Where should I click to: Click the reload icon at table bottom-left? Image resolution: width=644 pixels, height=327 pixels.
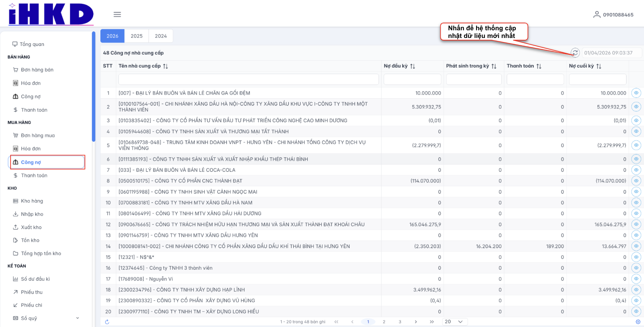tap(107, 322)
